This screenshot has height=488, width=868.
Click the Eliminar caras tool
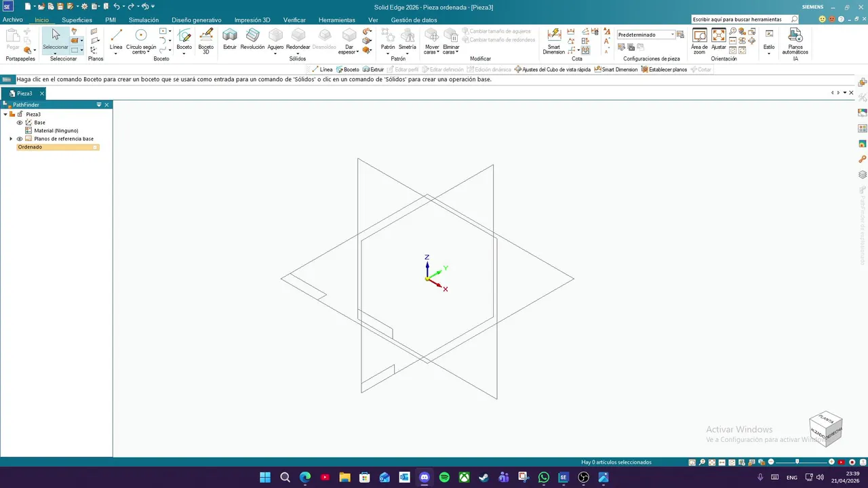pos(451,41)
